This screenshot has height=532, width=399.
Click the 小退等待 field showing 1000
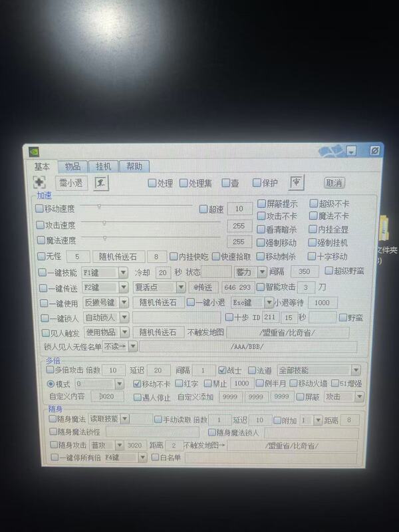coord(323,303)
